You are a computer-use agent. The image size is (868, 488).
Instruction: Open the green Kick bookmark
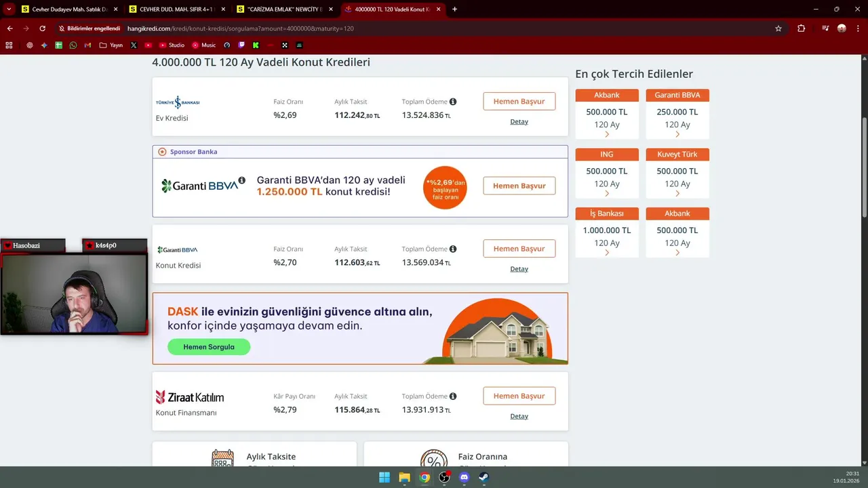pos(256,45)
